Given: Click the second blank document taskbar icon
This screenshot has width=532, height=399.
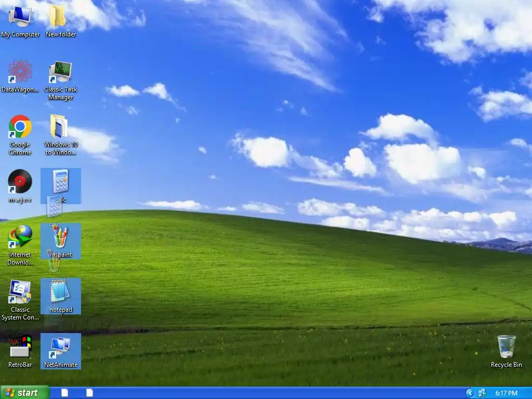Looking at the screenshot, I should click(x=89, y=393).
